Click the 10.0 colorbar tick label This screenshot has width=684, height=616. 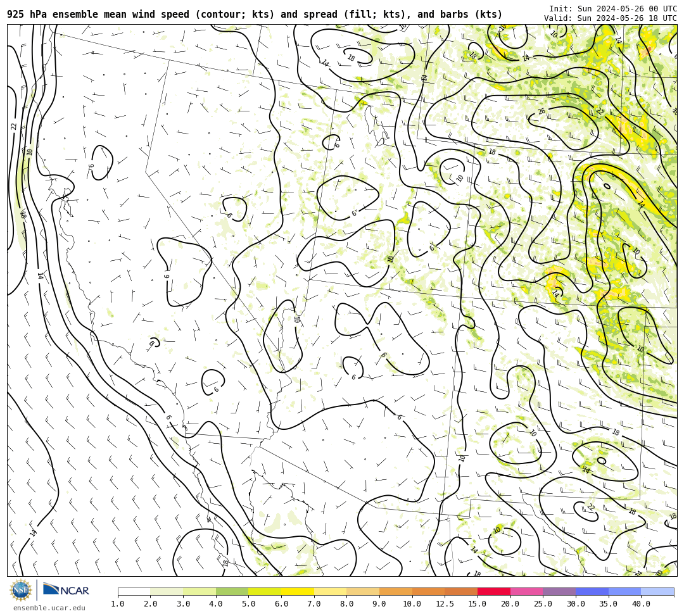412,604
